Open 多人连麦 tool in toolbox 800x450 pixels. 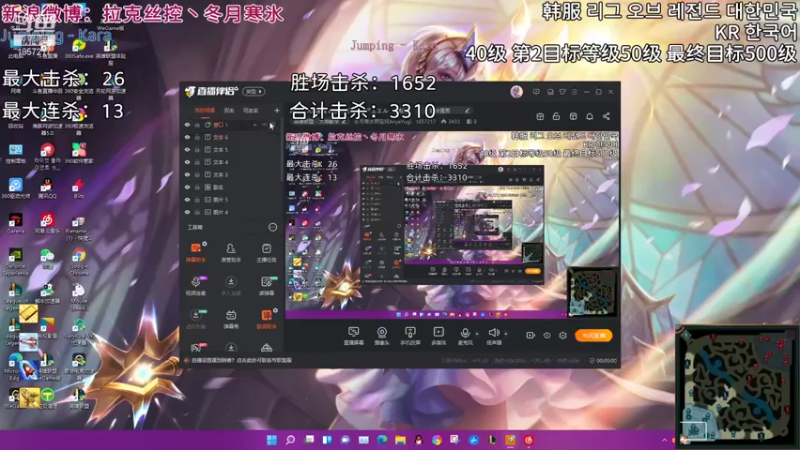click(x=231, y=286)
